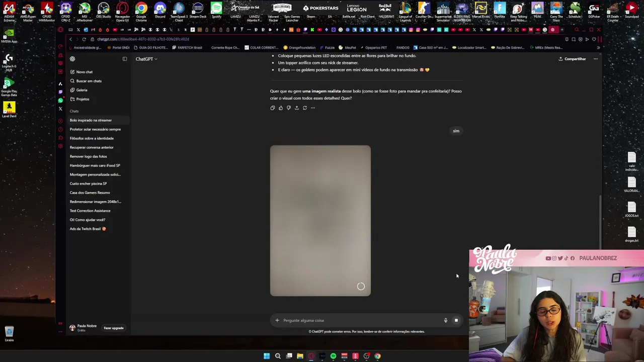The height and width of the screenshot is (362, 644).
Task: Open the 'Portal GNDI' bookmark
Action: (x=118, y=48)
